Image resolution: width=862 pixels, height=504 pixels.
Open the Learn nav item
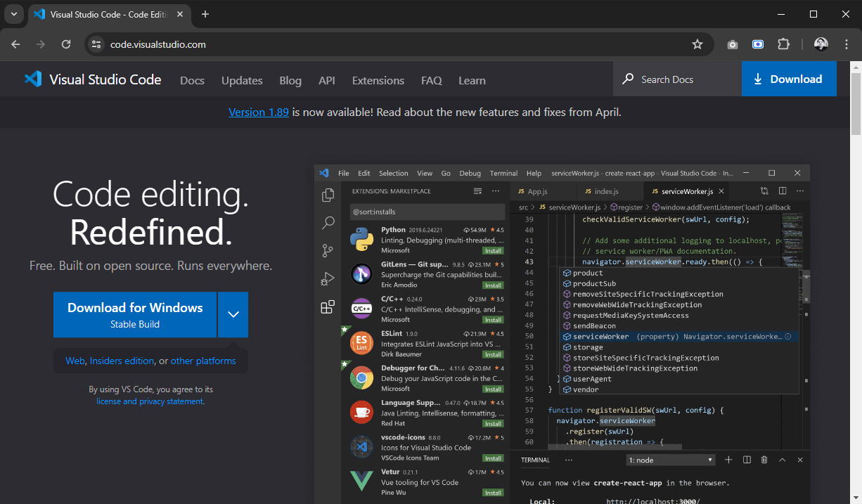472,80
